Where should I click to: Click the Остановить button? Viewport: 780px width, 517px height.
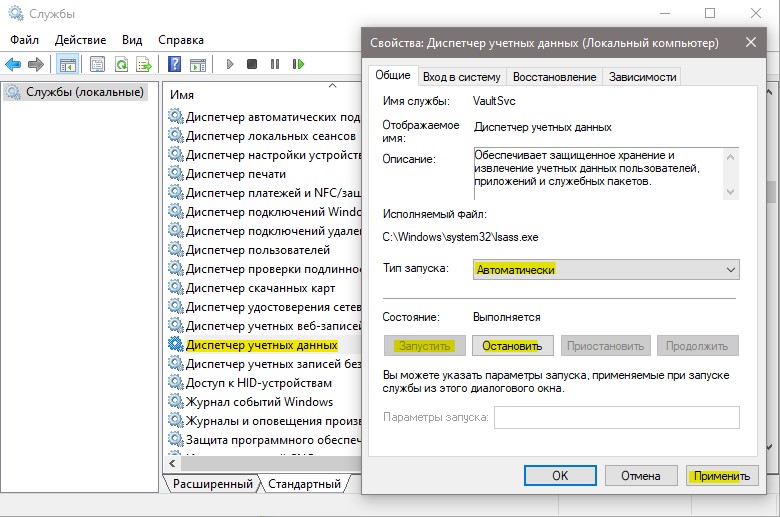pos(512,346)
